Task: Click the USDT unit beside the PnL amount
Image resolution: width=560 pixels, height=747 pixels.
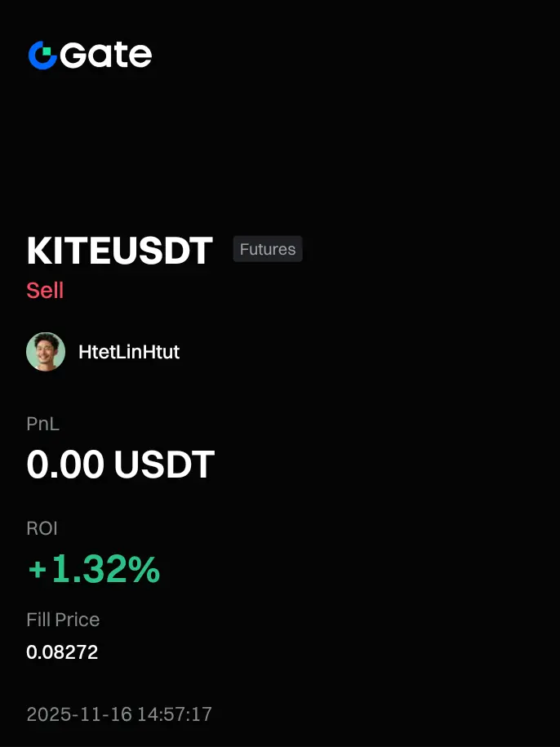Action: tap(164, 464)
